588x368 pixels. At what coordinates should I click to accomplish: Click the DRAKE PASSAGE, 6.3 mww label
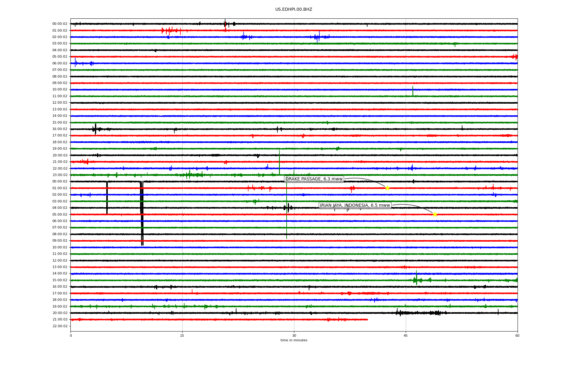[314, 179]
